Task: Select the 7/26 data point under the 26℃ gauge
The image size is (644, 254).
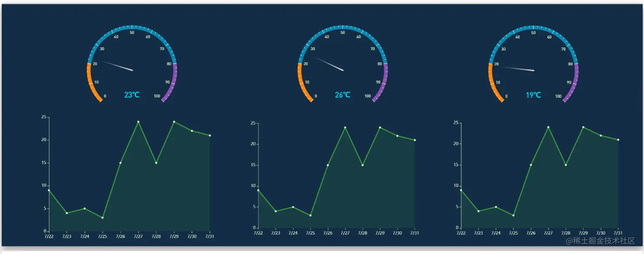Action: 328,165
